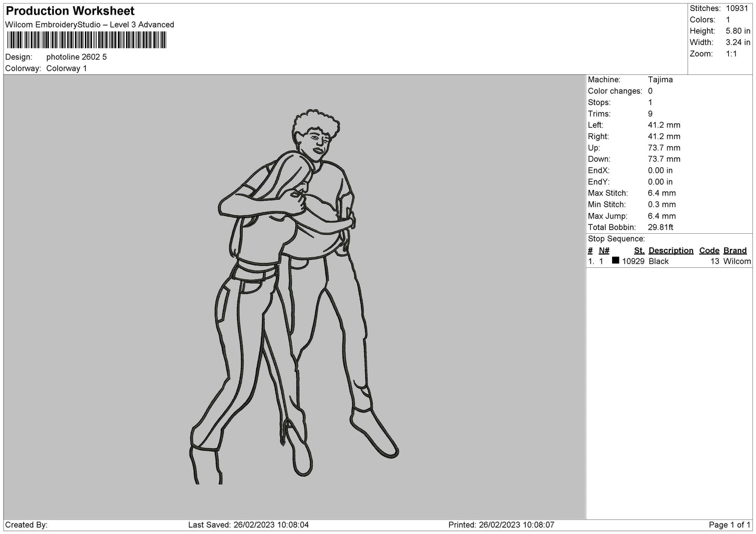Image resolution: width=756 pixels, height=534 pixels.
Task: Select the Colorway 1 value
Action: pyautogui.click(x=67, y=69)
